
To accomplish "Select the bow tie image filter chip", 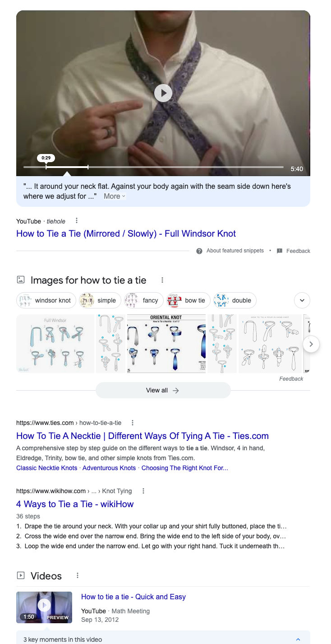I will (x=188, y=300).
